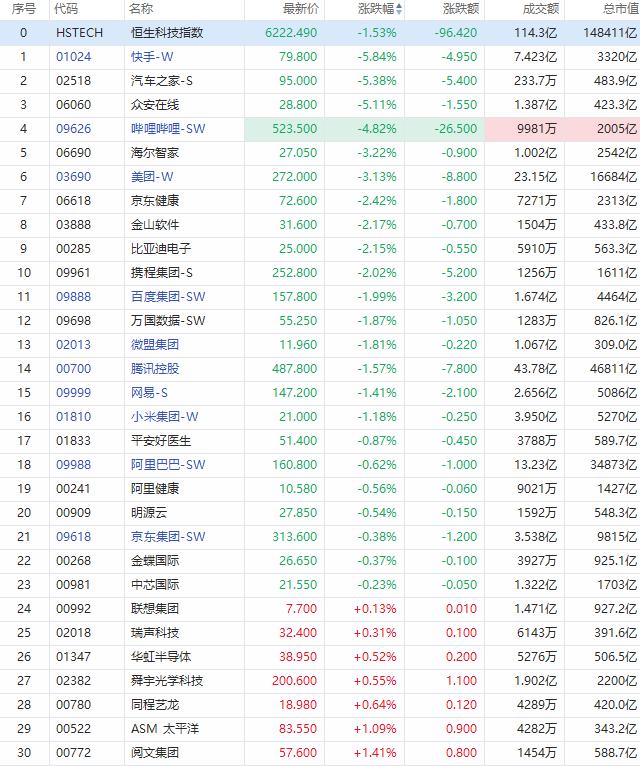Click the 代码 column header

[x=66, y=9]
